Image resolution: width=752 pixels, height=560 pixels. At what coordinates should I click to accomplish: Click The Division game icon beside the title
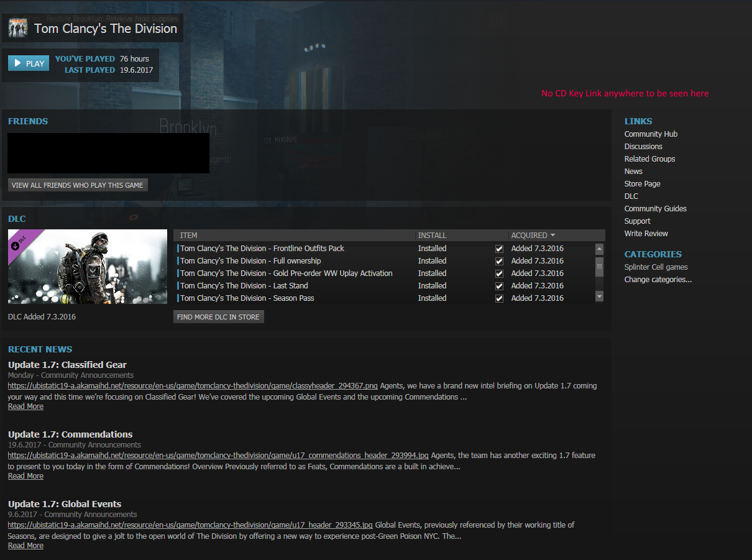(x=18, y=29)
